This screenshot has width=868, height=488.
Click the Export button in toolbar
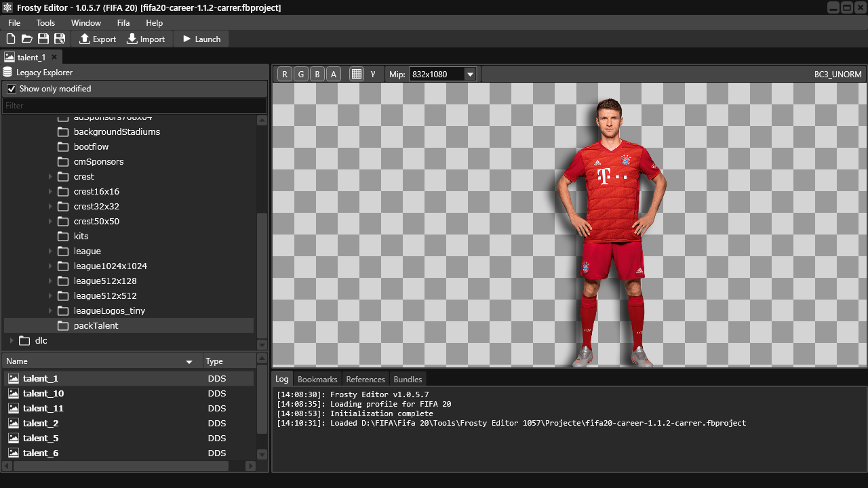tap(98, 39)
